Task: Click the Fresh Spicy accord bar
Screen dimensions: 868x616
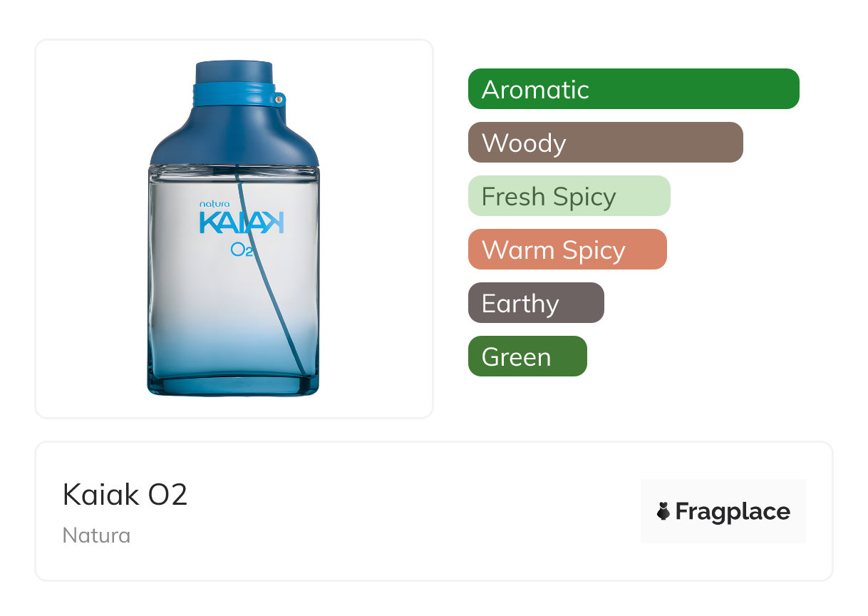Action: pyautogui.click(x=569, y=196)
